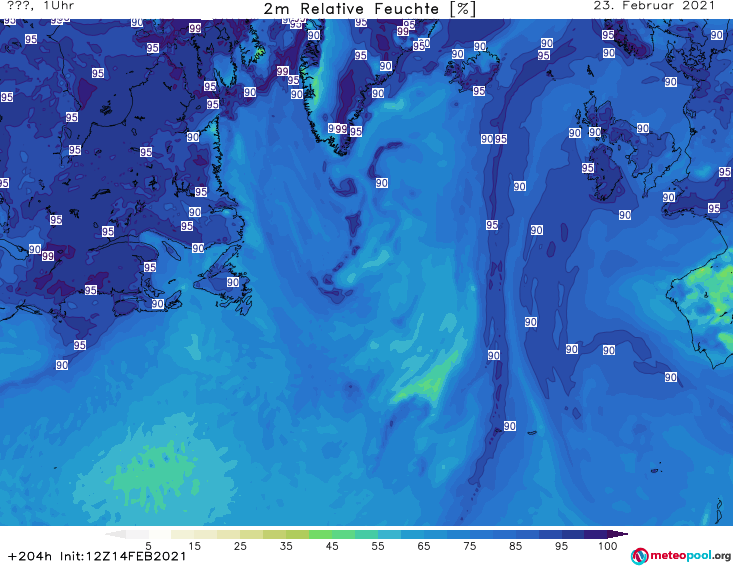The image size is (733, 566).
Task: Click the "???, 1Uhr" time label
Action: click(x=41, y=6)
